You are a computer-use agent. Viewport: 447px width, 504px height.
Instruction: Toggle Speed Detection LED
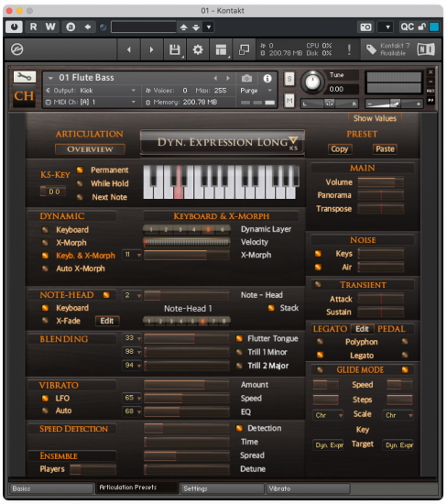[239, 428]
